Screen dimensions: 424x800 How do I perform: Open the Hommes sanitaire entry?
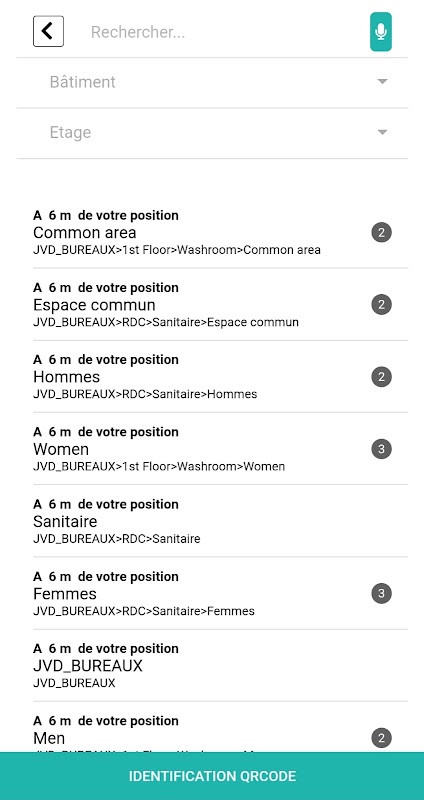(x=212, y=377)
